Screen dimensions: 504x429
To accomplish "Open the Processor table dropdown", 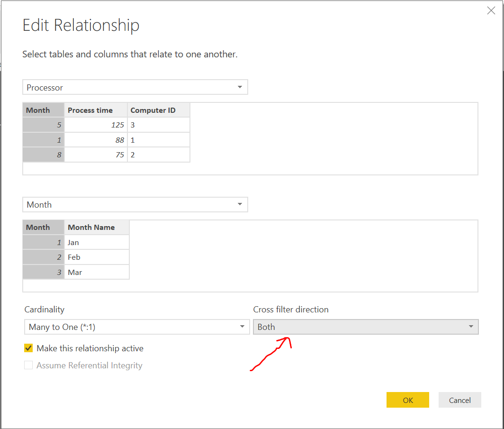I will [x=135, y=87].
